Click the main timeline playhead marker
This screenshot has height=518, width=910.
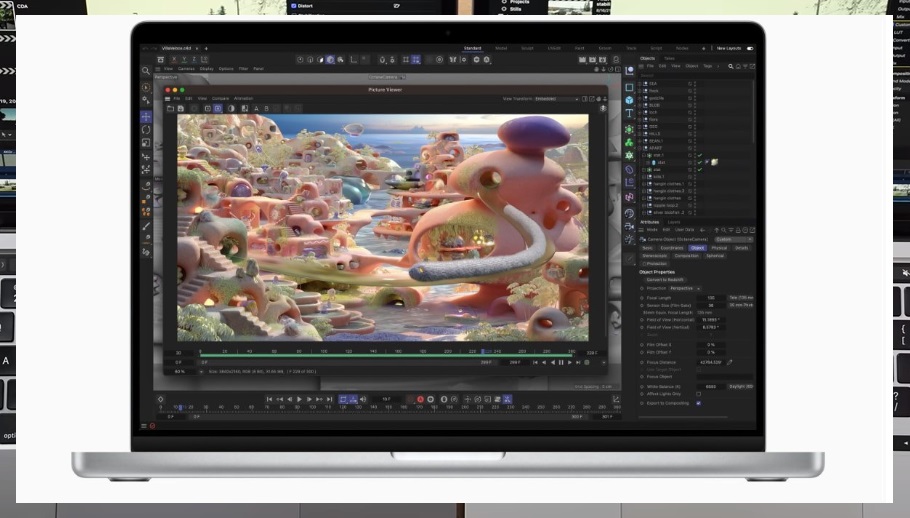click(x=180, y=408)
